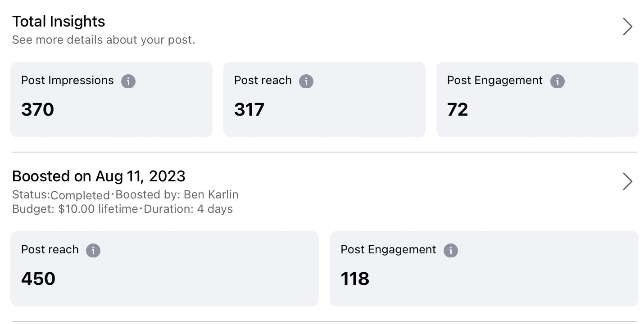Click the Budget: $10.00 lifetime text
Screen dimensions: 644x324
pos(75,209)
